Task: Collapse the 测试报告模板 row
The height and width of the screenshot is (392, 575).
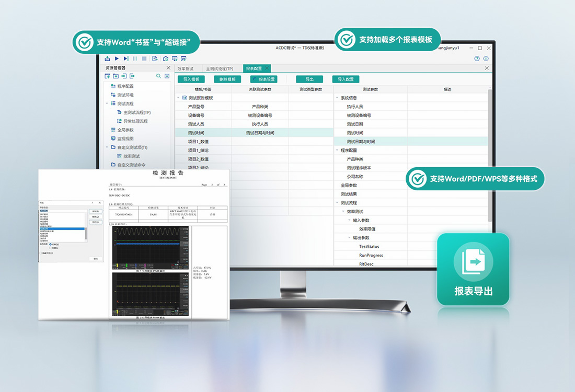Action: point(178,98)
